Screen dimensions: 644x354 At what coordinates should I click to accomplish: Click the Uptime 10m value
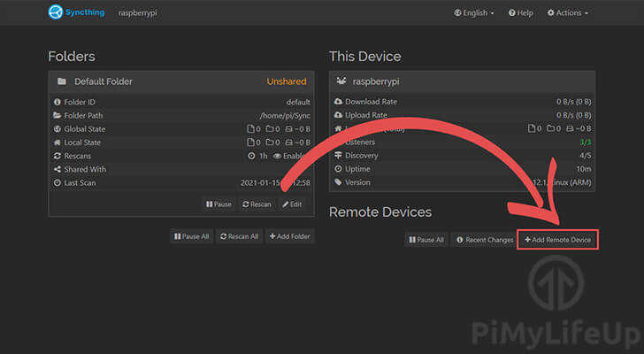point(584,169)
